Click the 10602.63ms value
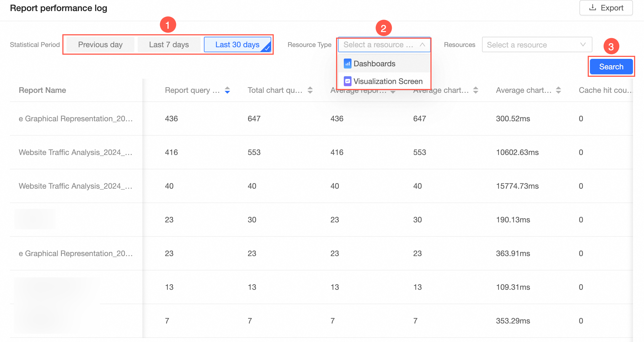Viewport: 644px width, 342px height. pyautogui.click(x=517, y=152)
